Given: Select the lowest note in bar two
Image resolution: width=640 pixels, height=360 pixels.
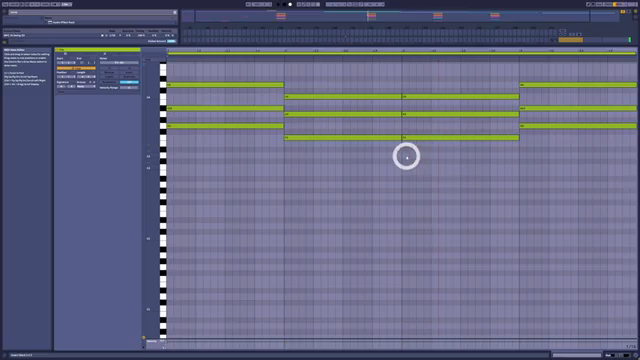Looking at the screenshot, I should point(343,138).
